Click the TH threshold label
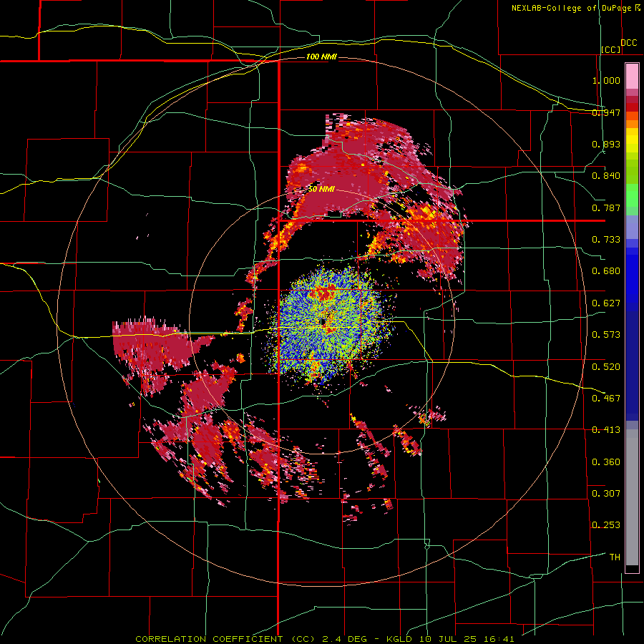The width and height of the screenshot is (644, 644). 615,557
